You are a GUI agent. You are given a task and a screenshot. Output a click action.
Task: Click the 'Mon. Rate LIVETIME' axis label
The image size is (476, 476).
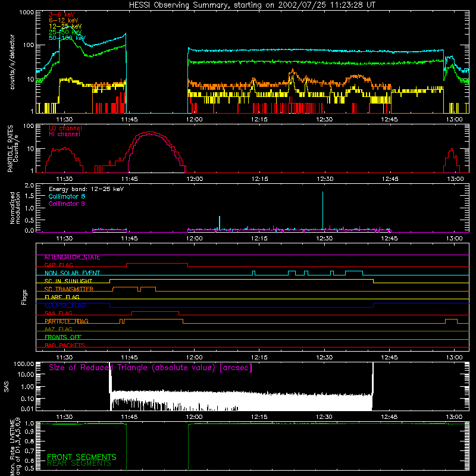pos(12,447)
